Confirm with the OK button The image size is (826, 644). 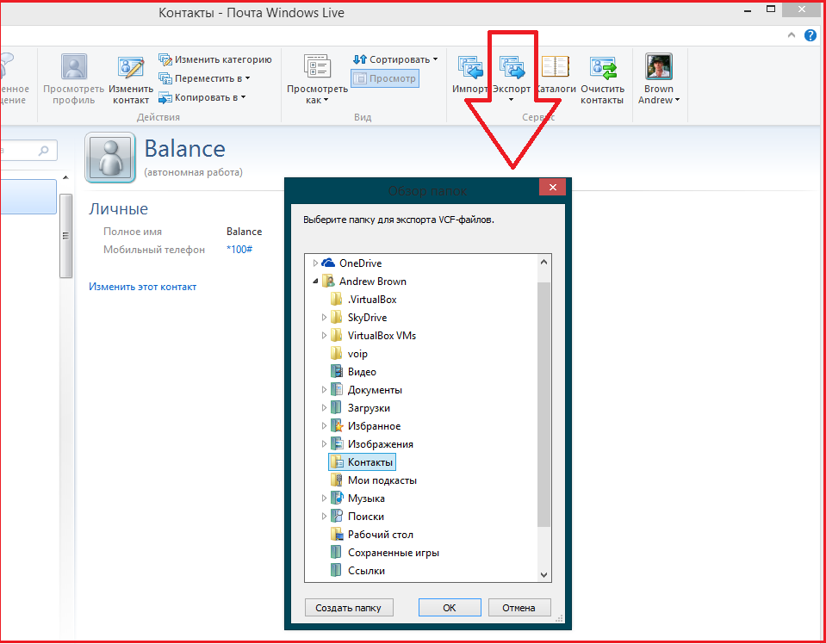tap(450, 608)
